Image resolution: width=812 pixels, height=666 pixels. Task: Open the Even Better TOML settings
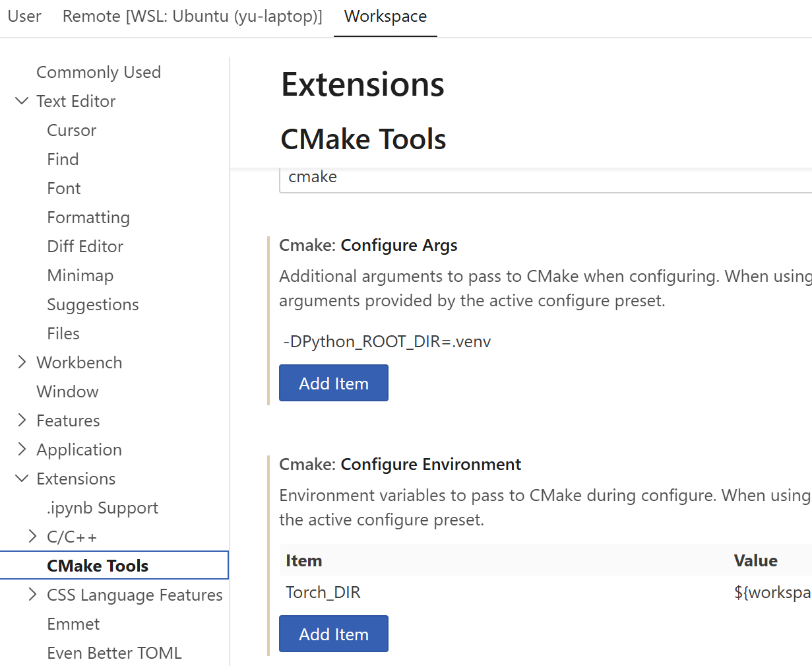(x=114, y=653)
